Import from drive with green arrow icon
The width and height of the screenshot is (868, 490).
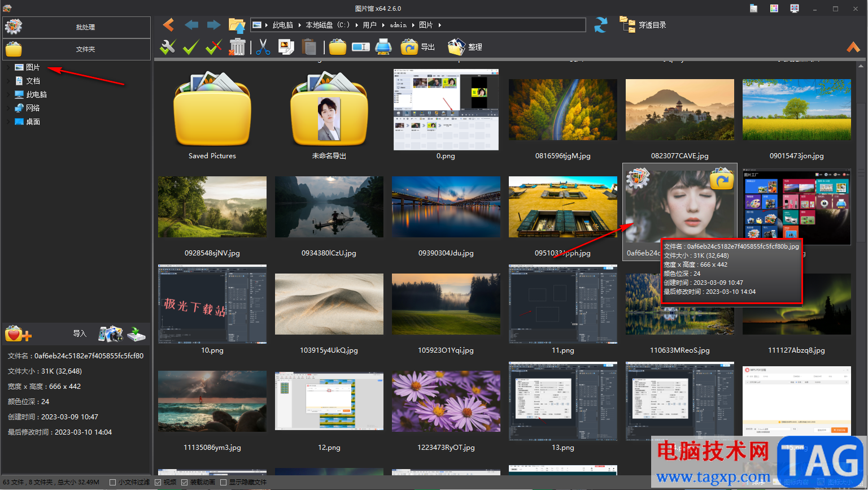[136, 334]
